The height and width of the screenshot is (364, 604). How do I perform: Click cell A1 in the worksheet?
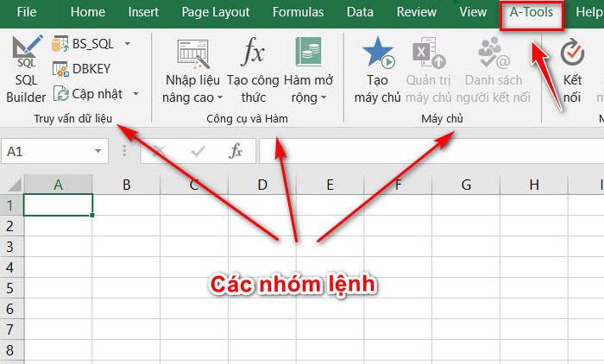[x=58, y=205]
